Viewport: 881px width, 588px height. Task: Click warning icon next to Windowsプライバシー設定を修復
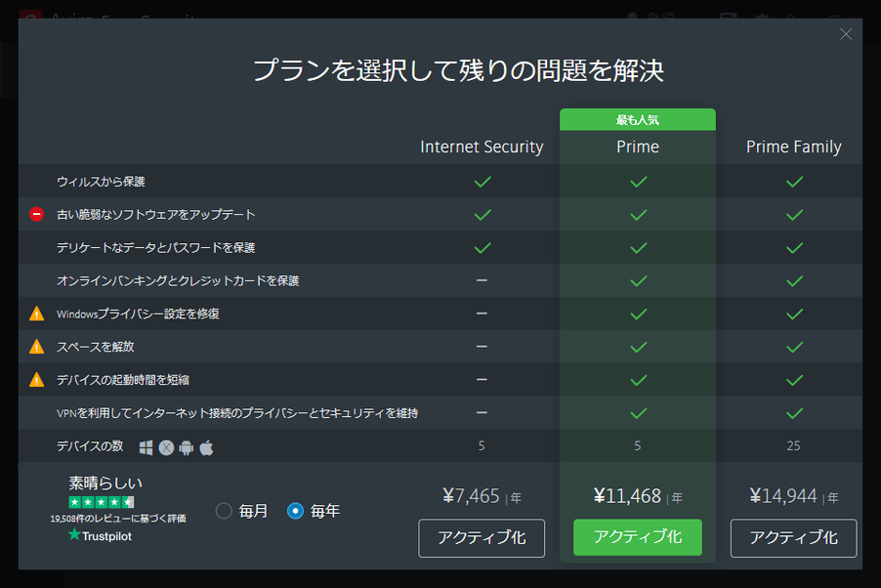(36, 314)
